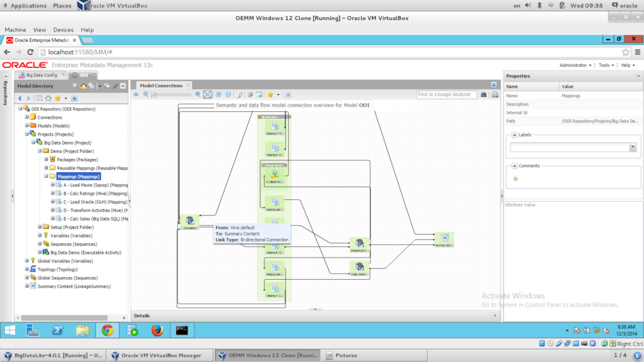644x362 pixels.
Task: Navigate forward with blue right arrow
Action: tap(28, 99)
